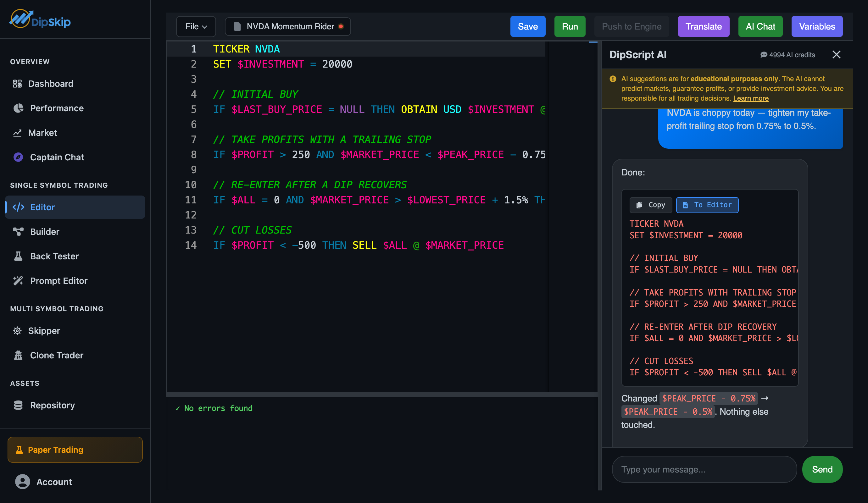Image resolution: width=868 pixels, height=503 pixels.
Task: Focus the Type your message input
Action: (x=704, y=469)
